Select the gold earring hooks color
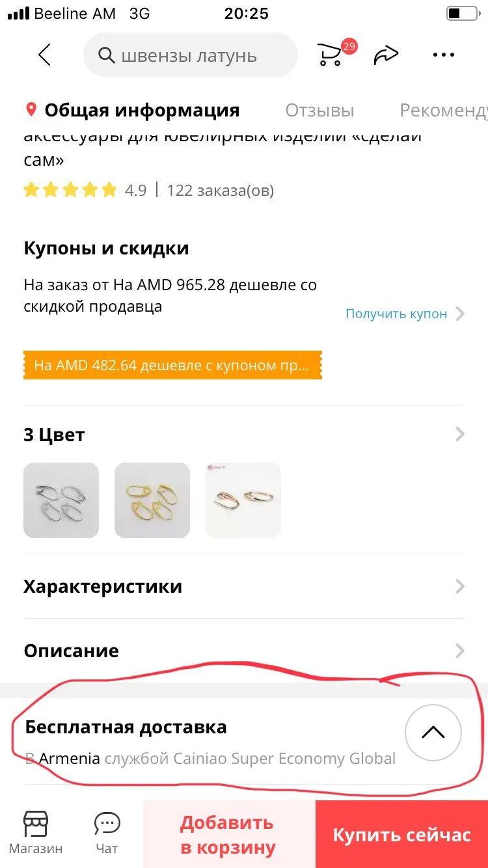The height and width of the screenshot is (868, 488). point(152,500)
